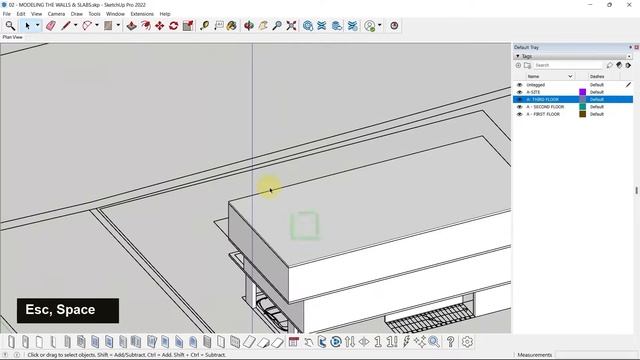Select the Select arrow tool
Image resolution: width=640 pixels, height=360 pixels.
27,26
